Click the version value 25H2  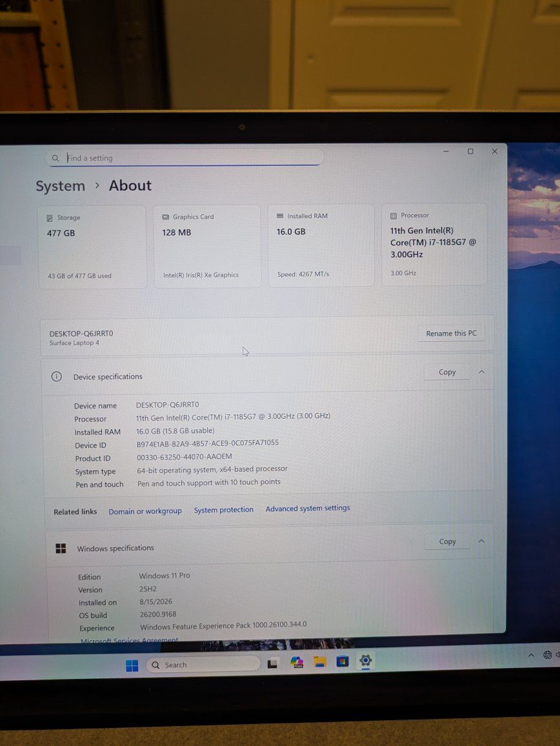[x=148, y=589]
